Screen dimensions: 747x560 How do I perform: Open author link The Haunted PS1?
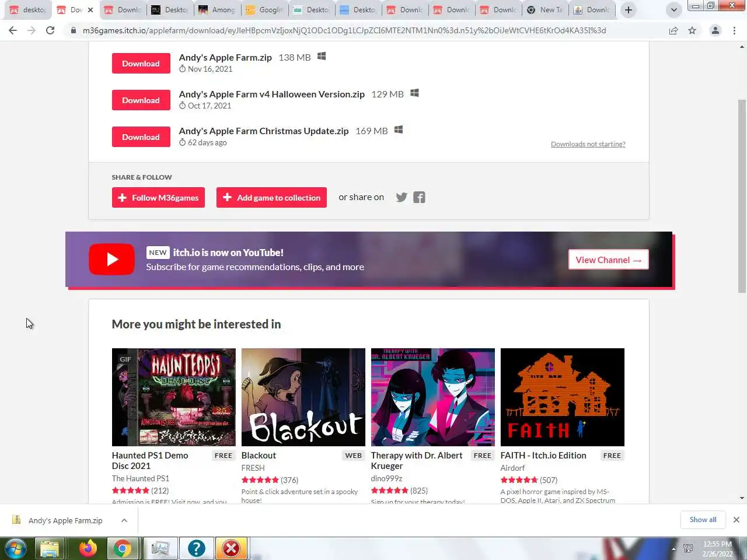pyautogui.click(x=141, y=478)
